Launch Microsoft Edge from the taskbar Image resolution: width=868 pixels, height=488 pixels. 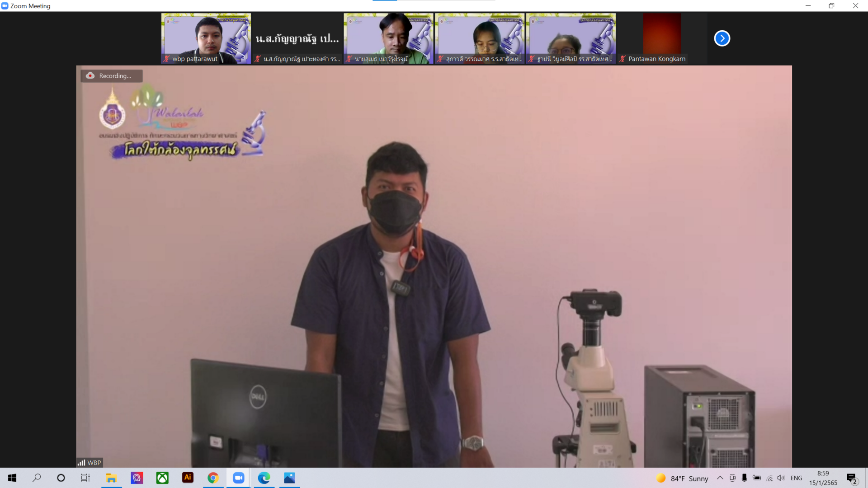(264, 478)
